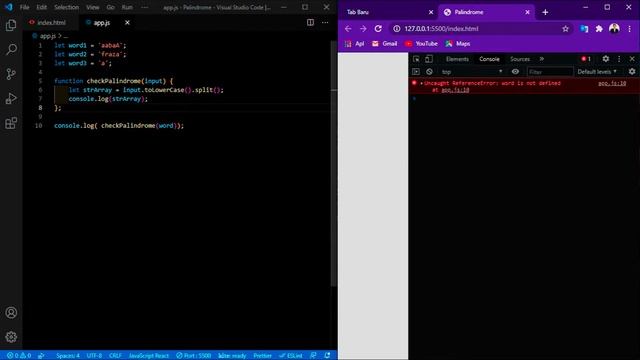The width and height of the screenshot is (640, 360).
Task: View site information icon in the address bar
Action: click(x=396, y=29)
